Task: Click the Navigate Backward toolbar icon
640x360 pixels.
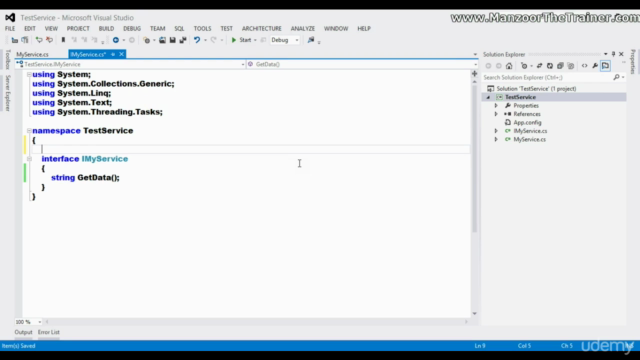Action: pyautogui.click(x=116, y=40)
